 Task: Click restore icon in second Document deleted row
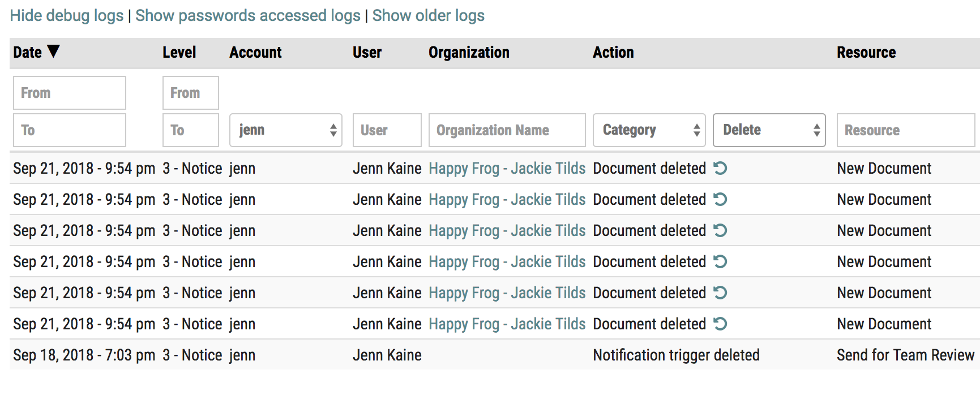[x=720, y=199]
